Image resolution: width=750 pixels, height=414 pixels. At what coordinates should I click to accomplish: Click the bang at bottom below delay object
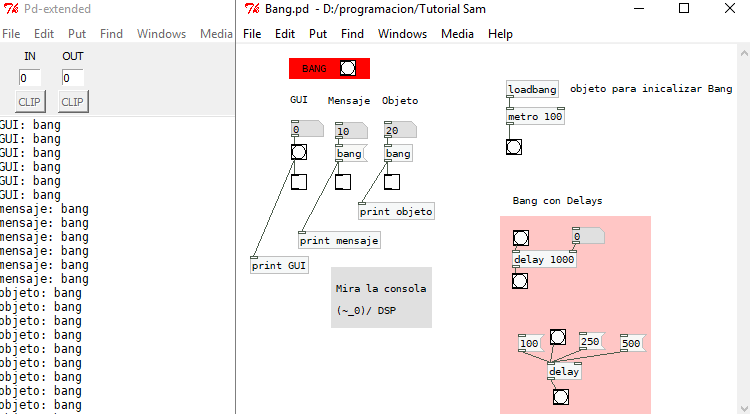[561, 397]
